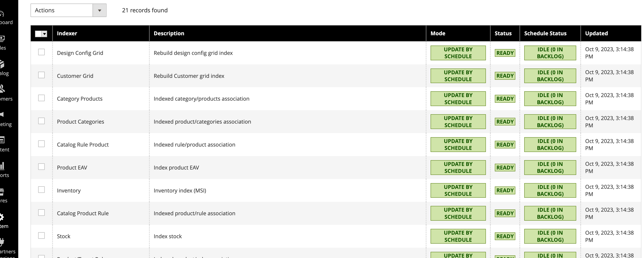Select the Inventory indexer checkbox

pyautogui.click(x=42, y=190)
